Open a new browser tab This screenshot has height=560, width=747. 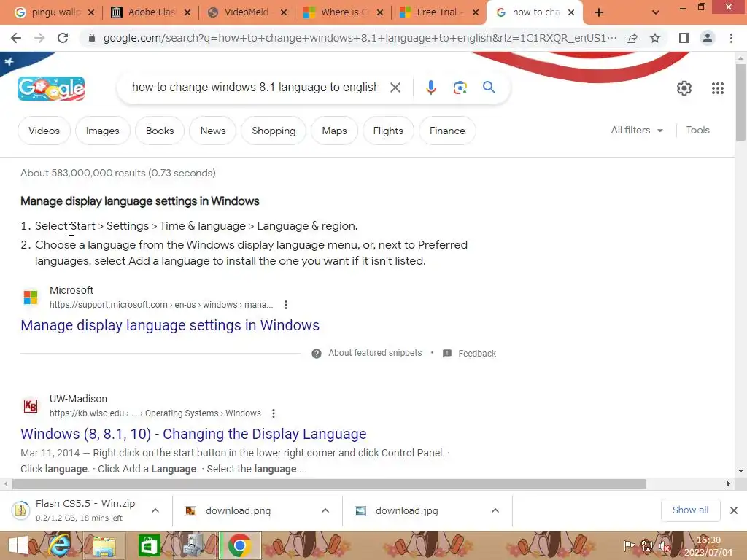599,13
